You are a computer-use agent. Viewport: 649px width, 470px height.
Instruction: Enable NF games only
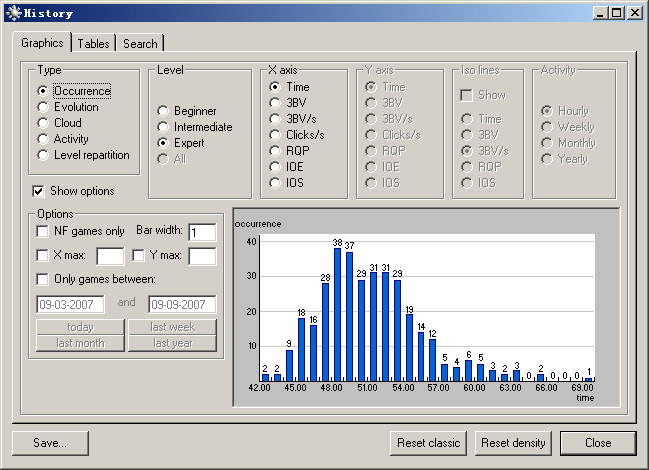43,231
